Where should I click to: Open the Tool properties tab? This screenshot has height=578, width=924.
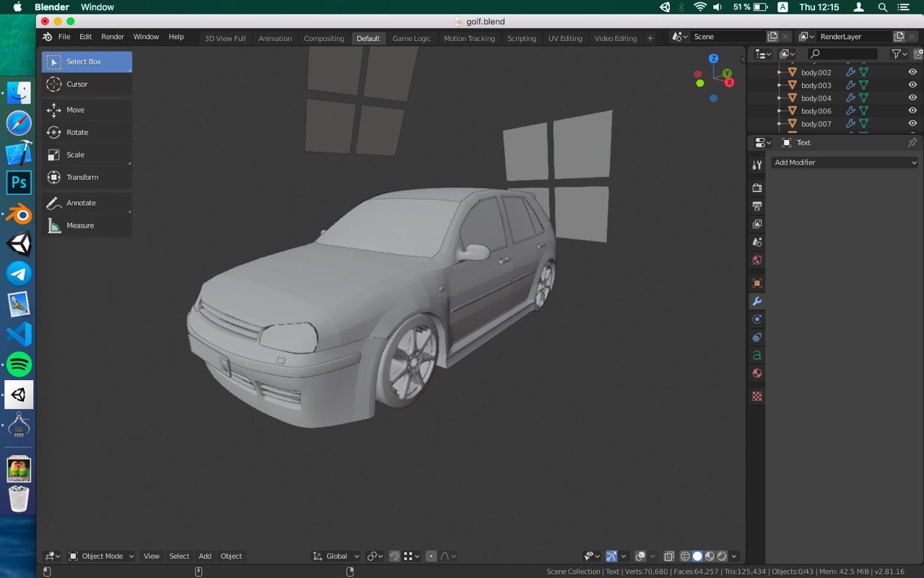click(x=757, y=165)
